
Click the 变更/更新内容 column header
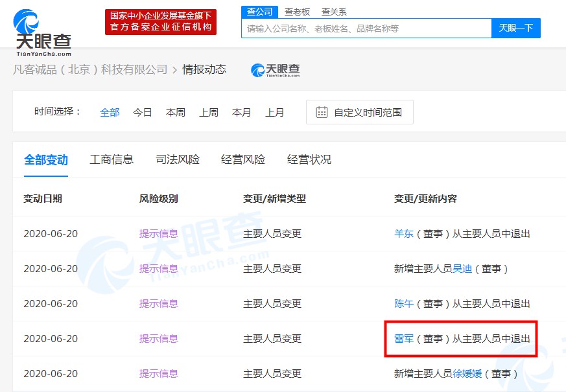coord(425,199)
